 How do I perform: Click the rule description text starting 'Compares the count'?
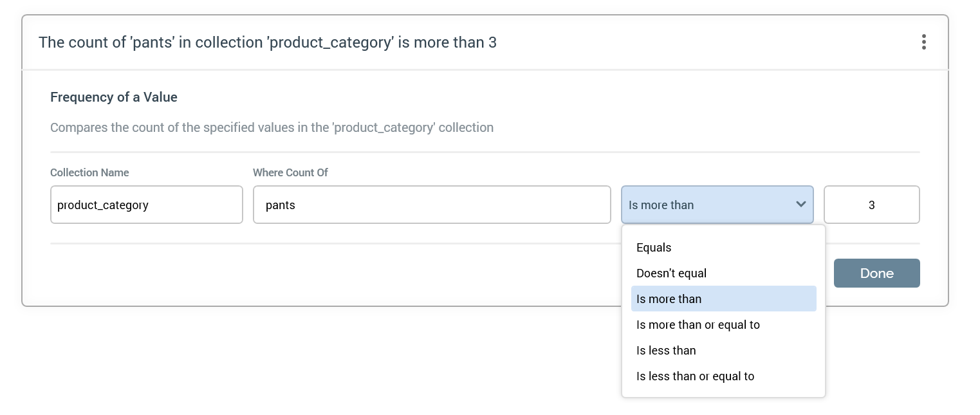click(272, 127)
